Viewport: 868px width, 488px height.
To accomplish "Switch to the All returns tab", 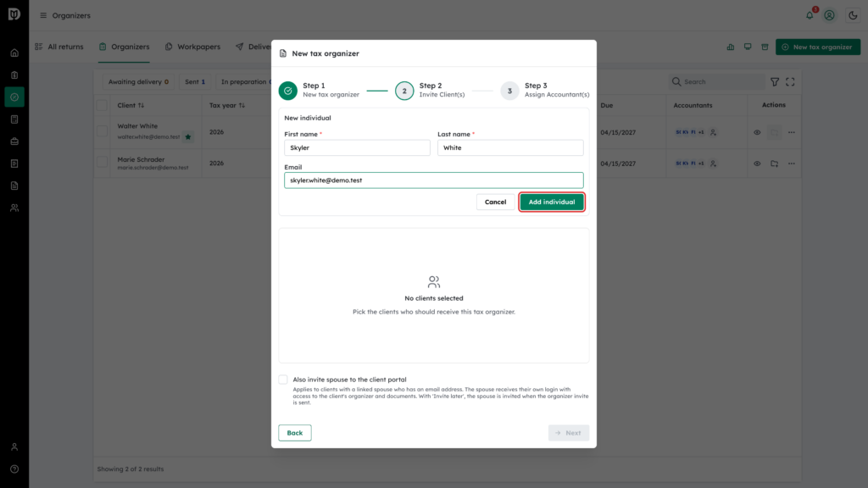I will click(x=59, y=47).
